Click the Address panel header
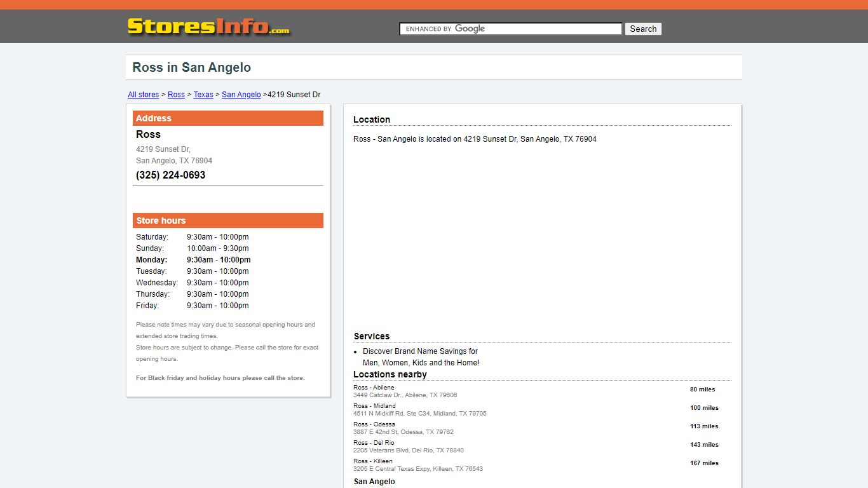This screenshot has width=868, height=488. click(x=228, y=118)
